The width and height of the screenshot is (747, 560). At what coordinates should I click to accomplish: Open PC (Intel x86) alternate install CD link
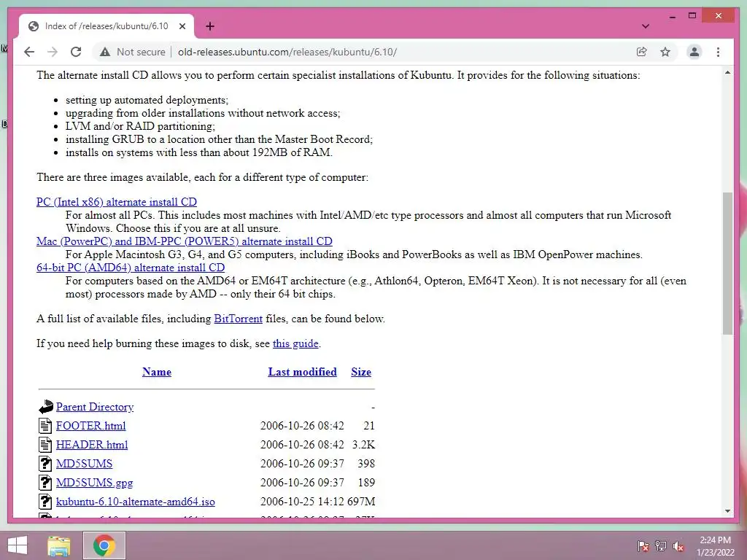(x=117, y=202)
